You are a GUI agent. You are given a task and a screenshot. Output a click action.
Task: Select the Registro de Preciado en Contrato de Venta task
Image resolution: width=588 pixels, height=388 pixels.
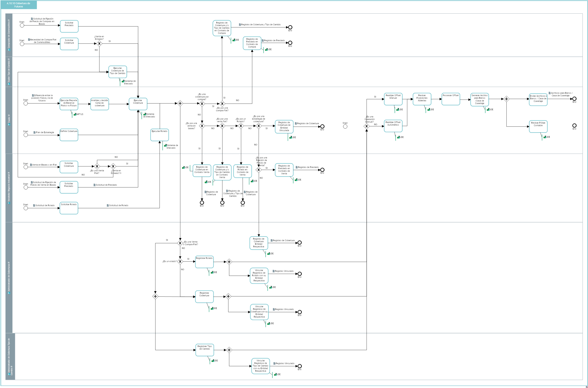(284, 170)
